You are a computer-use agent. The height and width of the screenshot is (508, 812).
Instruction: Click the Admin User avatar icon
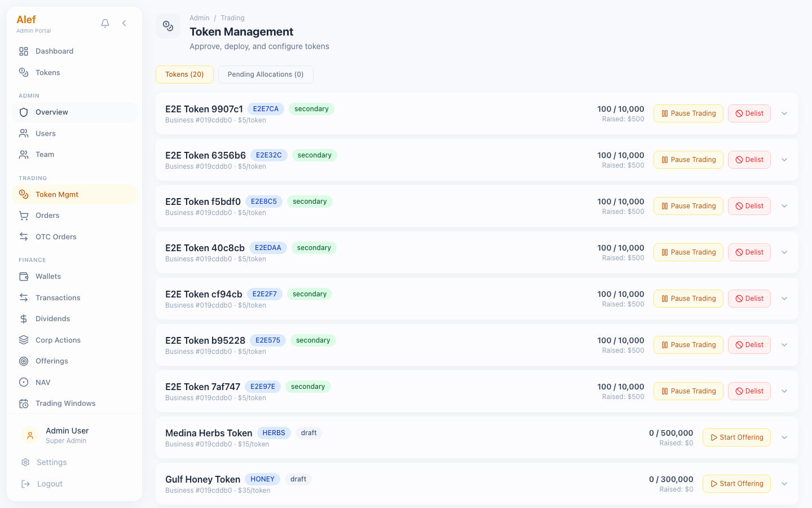pyautogui.click(x=30, y=435)
